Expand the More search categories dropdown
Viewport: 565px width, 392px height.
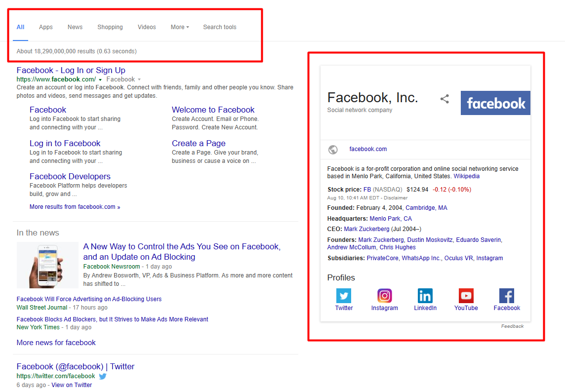[x=180, y=27]
